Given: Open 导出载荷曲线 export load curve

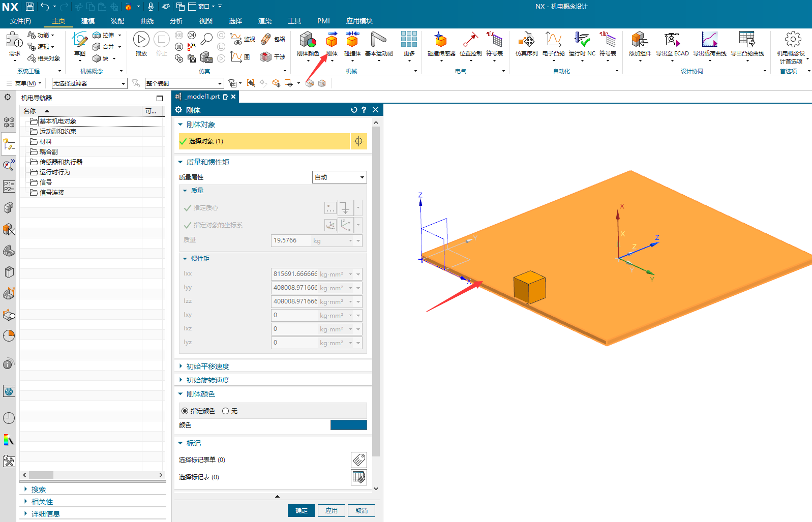Looking at the screenshot, I should [x=709, y=41].
